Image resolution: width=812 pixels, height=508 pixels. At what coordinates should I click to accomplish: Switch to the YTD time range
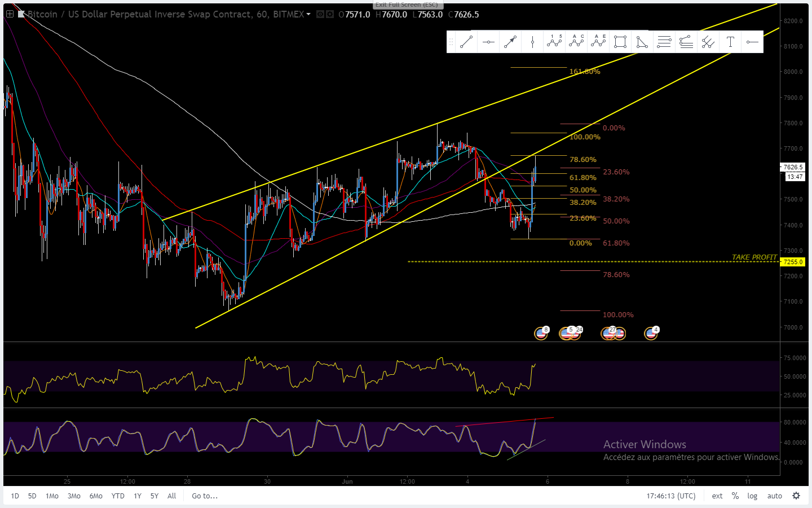(x=117, y=496)
